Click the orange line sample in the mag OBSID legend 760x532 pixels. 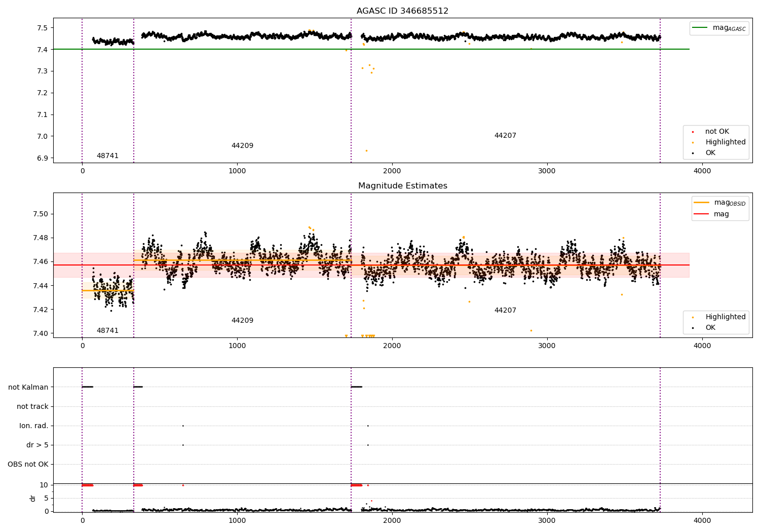pyautogui.click(x=702, y=203)
